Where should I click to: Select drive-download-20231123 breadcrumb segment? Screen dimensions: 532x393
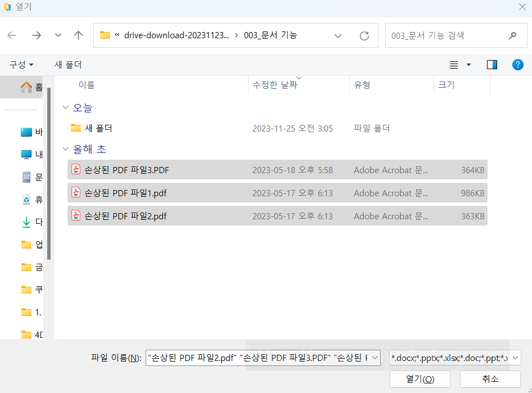(177, 35)
